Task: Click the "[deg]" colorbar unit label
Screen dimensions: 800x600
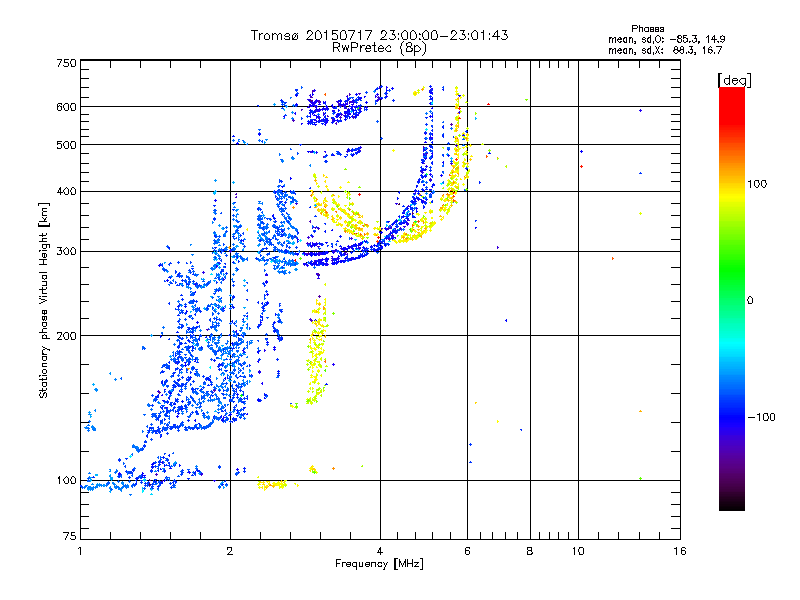Action: click(734, 80)
